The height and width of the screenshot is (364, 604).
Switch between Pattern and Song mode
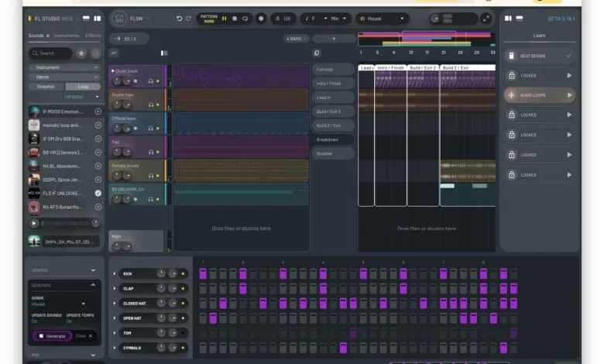[x=209, y=19]
